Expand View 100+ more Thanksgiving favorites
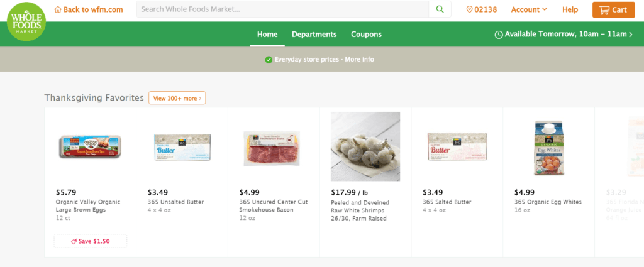Viewport: 644px width, 267px height. point(177,98)
